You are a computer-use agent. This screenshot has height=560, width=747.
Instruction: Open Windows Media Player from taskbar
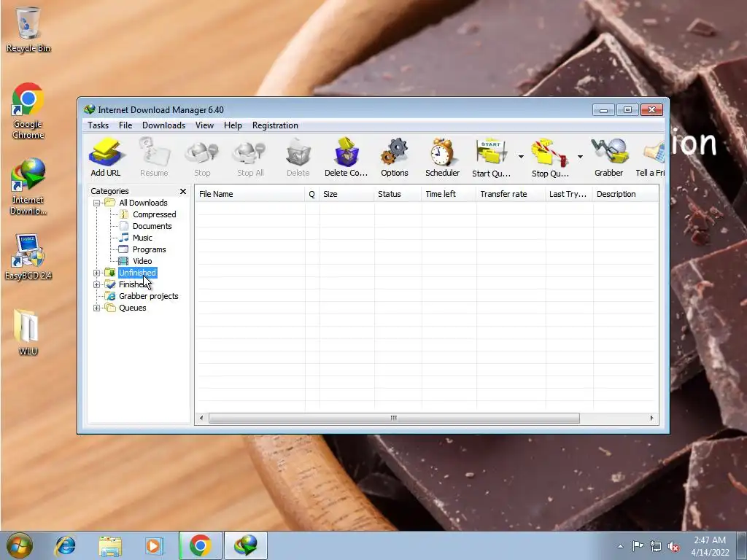[153, 545]
